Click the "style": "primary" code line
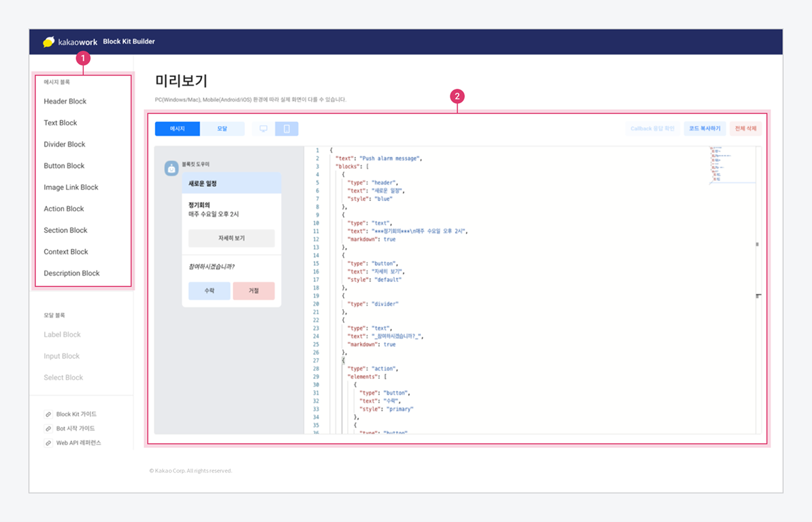812x522 pixels. (386, 409)
